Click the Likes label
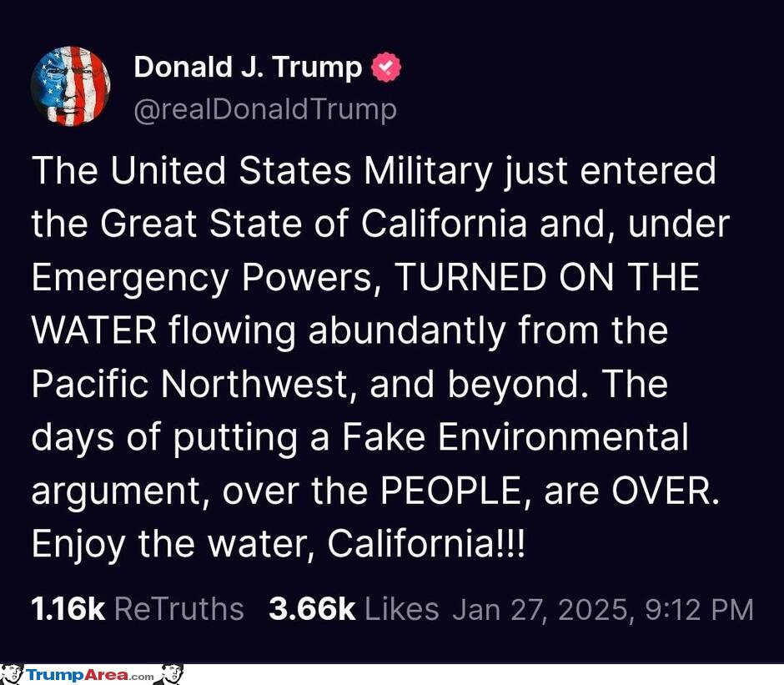This screenshot has width=784, height=685. pyautogui.click(x=402, y=609)
